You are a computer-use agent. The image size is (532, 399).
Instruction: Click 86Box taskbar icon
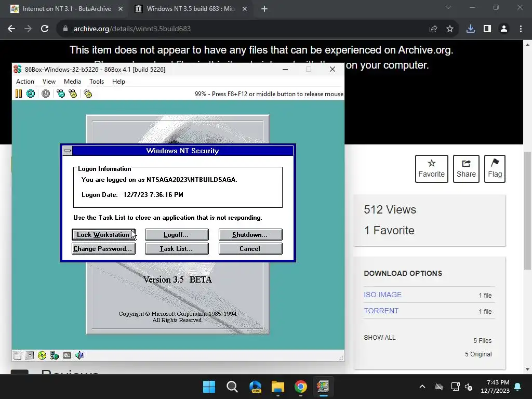(323, 387)
